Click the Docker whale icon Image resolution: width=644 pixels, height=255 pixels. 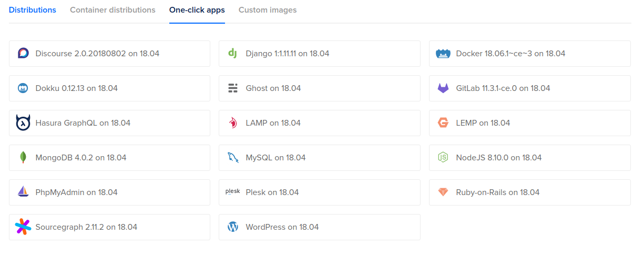443,53
